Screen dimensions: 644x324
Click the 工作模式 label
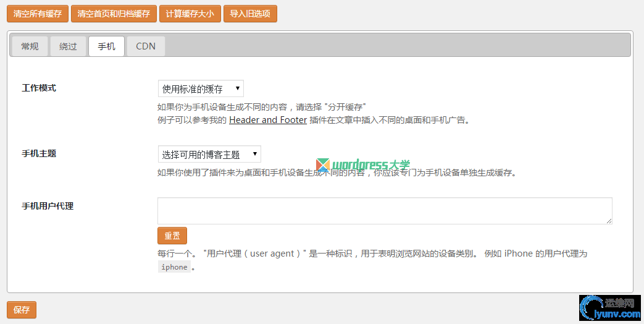click(x=39, y=88)
